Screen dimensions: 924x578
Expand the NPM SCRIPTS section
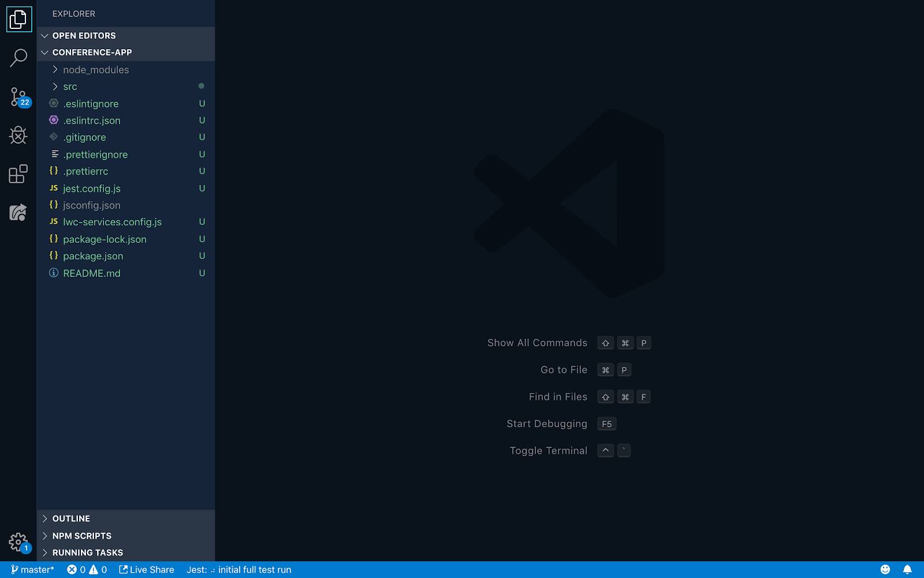[126, 536]
